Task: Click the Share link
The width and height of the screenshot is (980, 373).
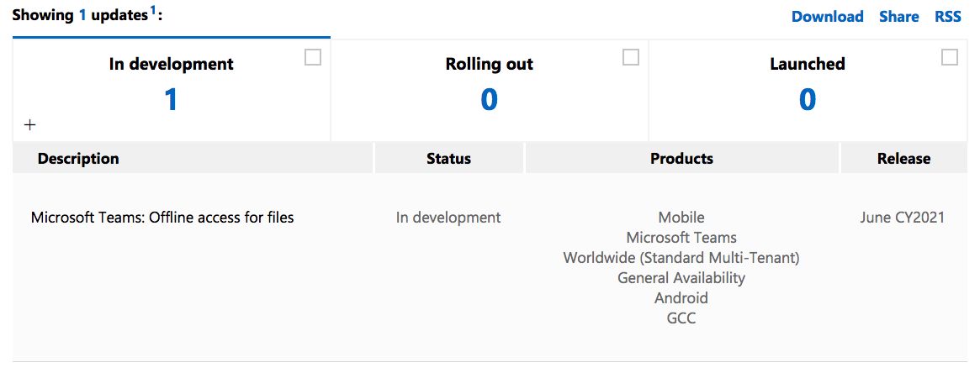Action: [898, 16]
